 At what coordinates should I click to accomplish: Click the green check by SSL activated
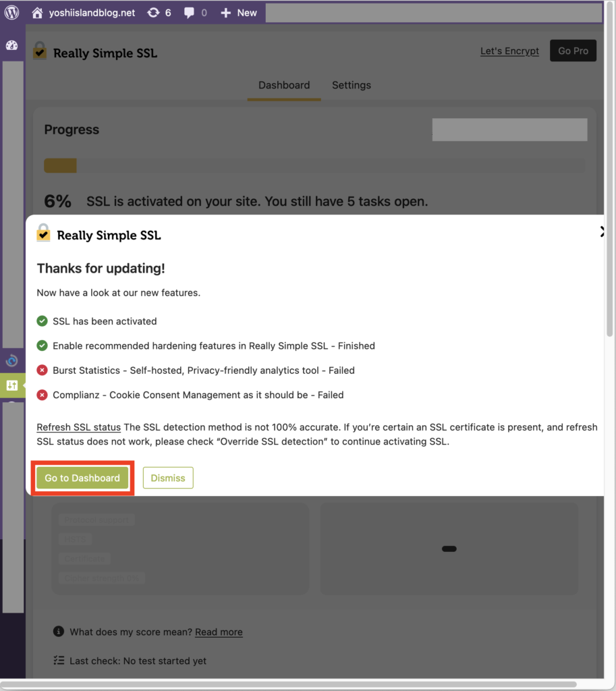pos(43,321)
